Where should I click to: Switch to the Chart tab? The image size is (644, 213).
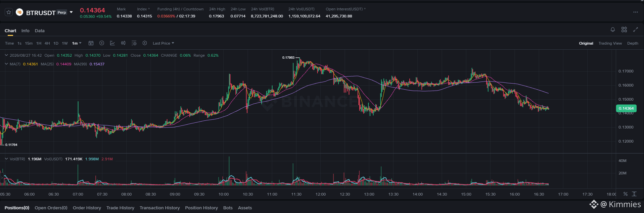coord(10,31)
